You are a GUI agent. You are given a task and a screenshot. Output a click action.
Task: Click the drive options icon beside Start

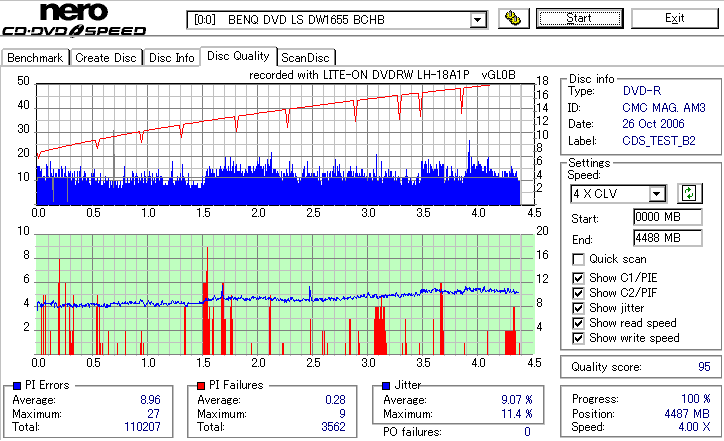[513, 18]
